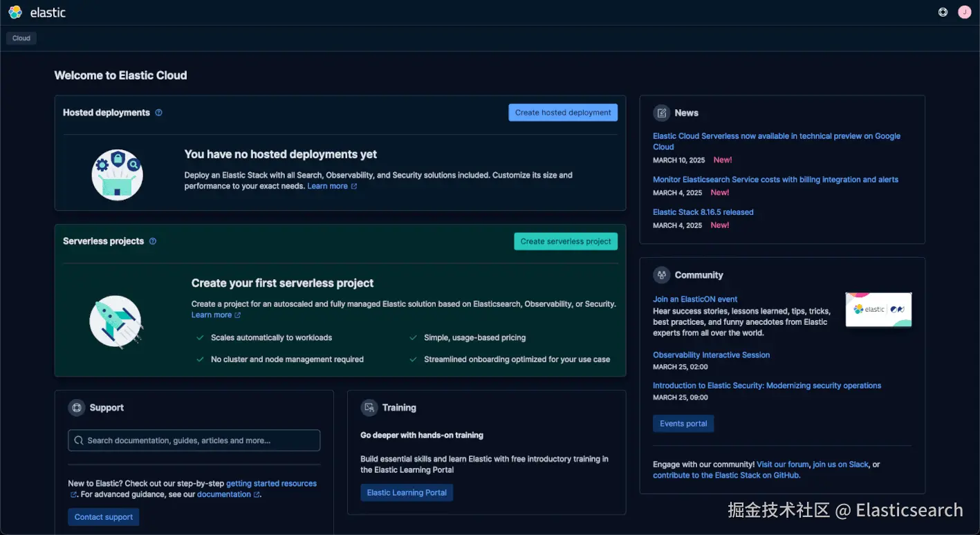The height and width of the screenshot is (535, 980).
Task: Click 'Create your first serverless project' heading
Action: (282, 283)
